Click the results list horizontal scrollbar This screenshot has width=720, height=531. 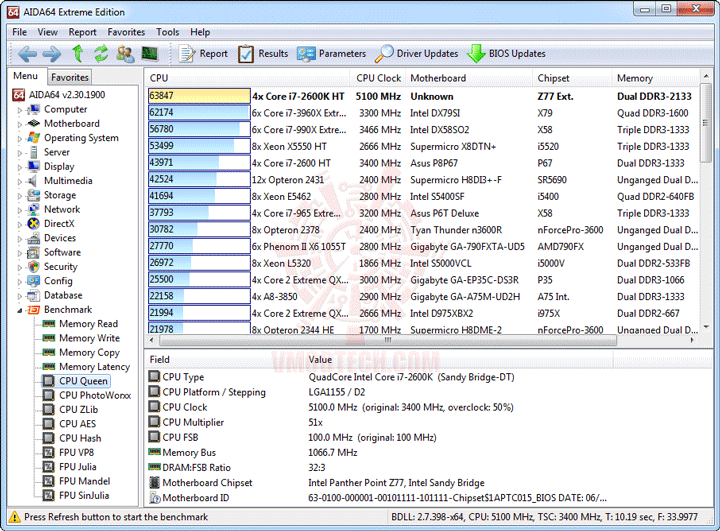coord(388,340)
